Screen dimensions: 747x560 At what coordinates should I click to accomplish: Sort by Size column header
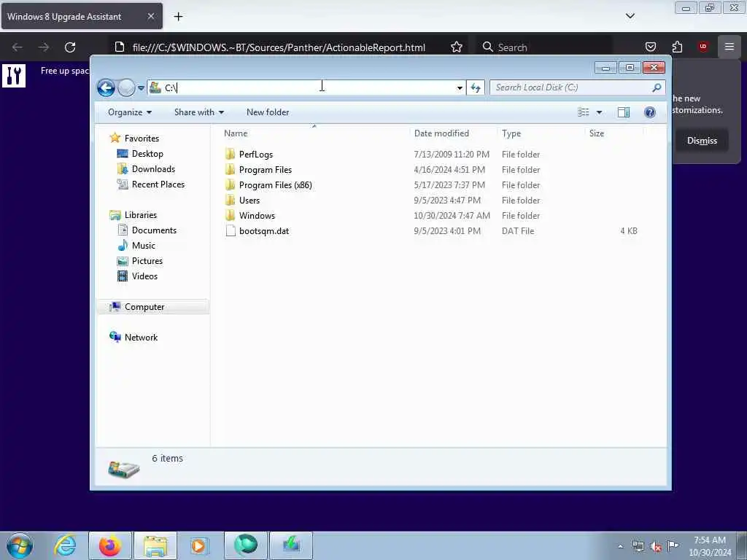point(597,133)
